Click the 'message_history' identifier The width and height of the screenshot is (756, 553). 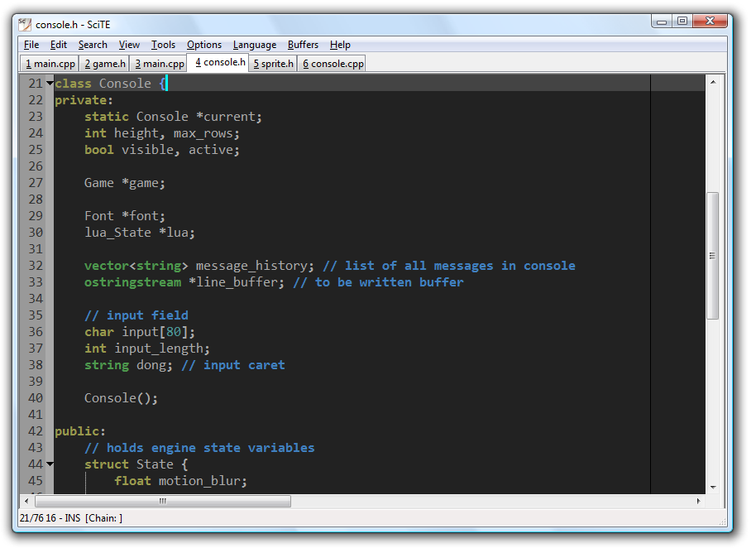(x=251, y=266)
